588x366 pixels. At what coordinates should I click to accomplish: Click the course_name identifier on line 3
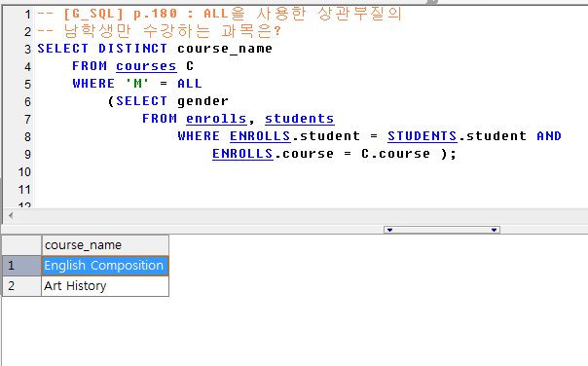[x=225, y=49]
